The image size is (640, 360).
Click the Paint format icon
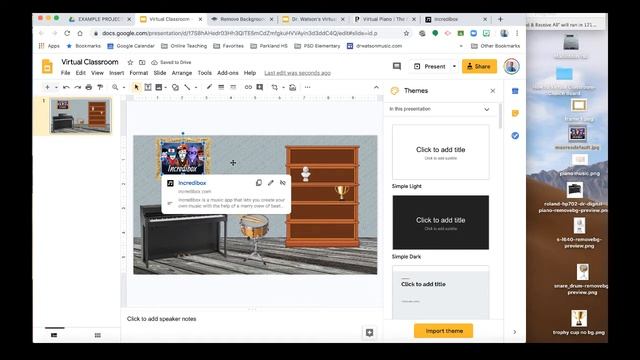[x=100, y=87]
